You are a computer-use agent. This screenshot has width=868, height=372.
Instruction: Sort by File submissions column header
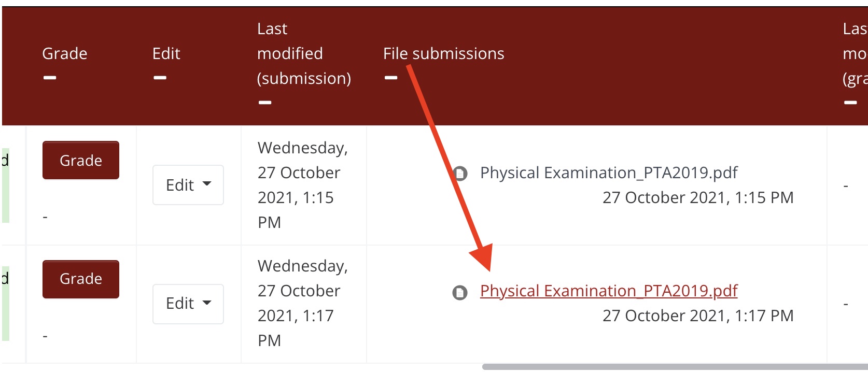443,53
